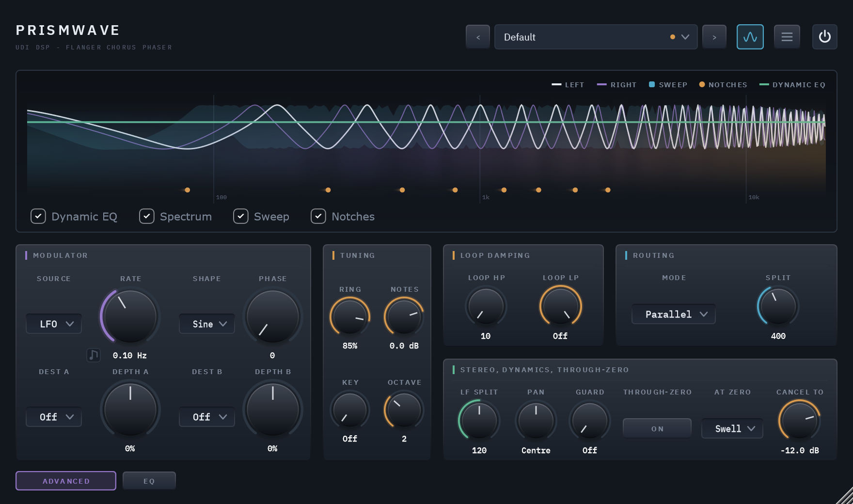The width and height of the screenshot is (853, 504).
Task: Disable the Sweep display checkbox
Action: pyautogui.click(x=241, y=216)
